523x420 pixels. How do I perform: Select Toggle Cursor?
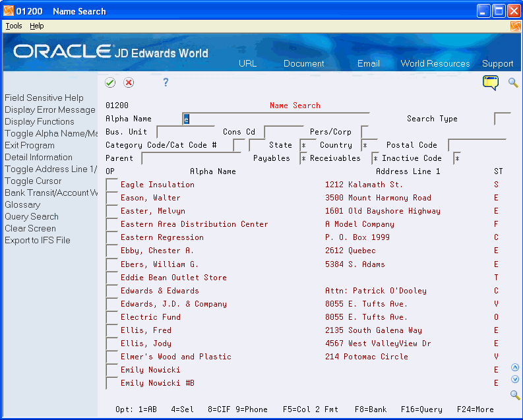click(x=33, y=181)
